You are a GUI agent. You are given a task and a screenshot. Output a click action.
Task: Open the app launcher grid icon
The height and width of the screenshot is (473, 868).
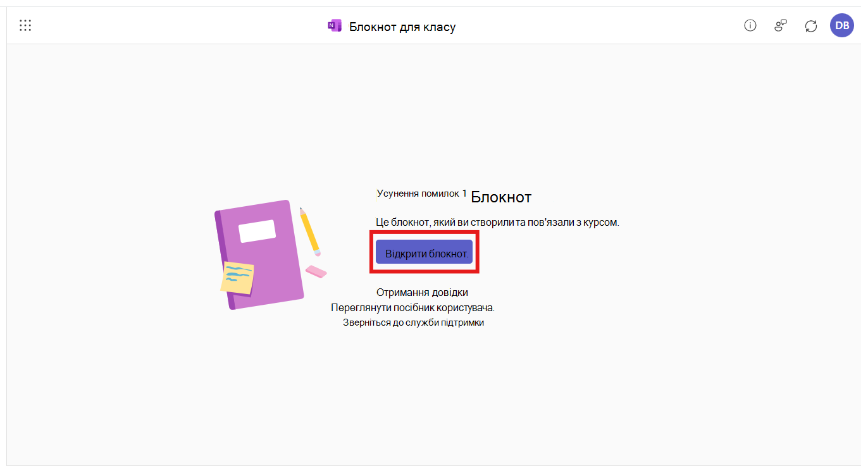(x=25, y=25)
